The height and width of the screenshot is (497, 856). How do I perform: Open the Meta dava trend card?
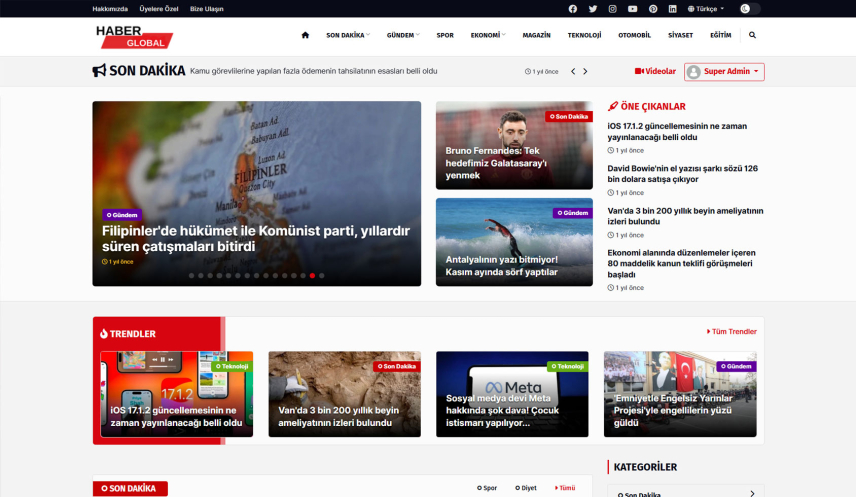512,394
